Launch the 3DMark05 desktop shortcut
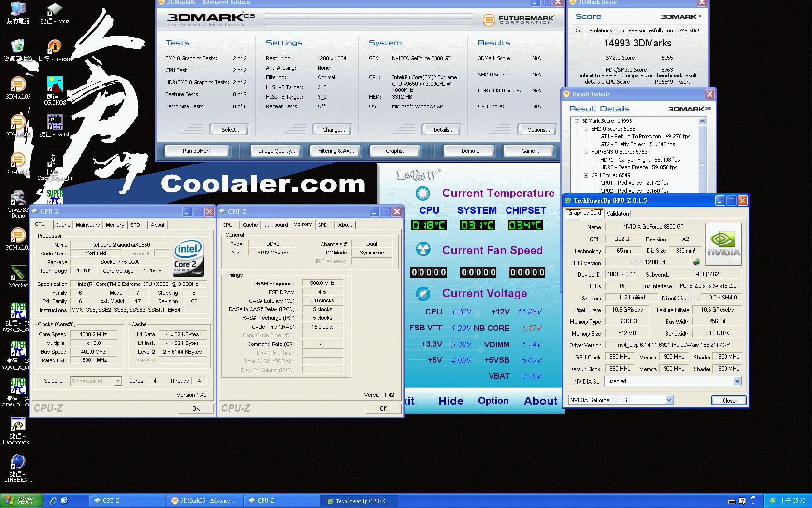This screenshot has width=812, height=508. 18,126
